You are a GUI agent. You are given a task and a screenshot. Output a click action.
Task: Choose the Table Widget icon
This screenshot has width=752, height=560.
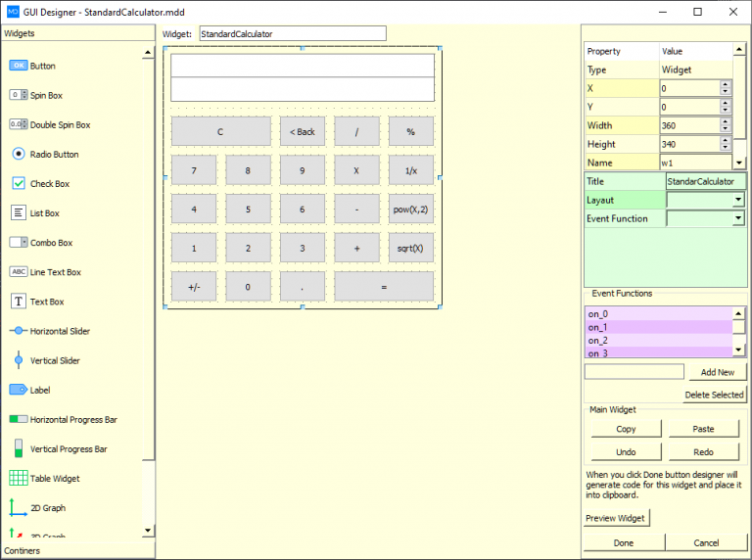pos(19,478)
